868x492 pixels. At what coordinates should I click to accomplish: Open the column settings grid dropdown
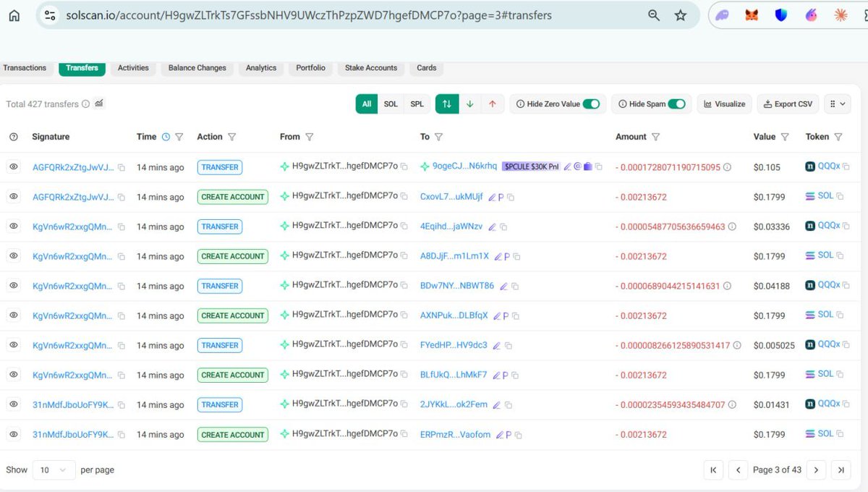click(x=838, y=104)
